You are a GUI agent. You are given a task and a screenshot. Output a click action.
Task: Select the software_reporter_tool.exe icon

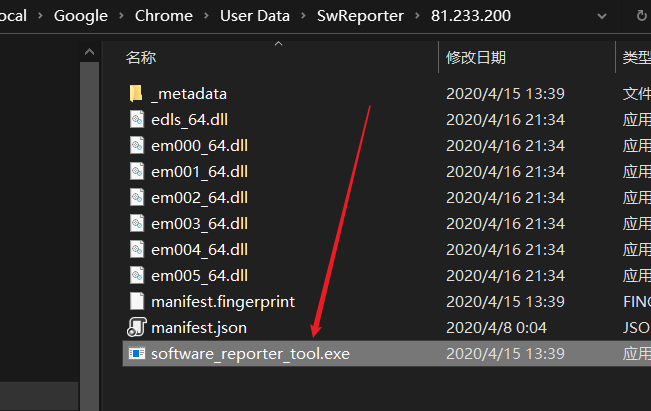click(x=138, y=354)
